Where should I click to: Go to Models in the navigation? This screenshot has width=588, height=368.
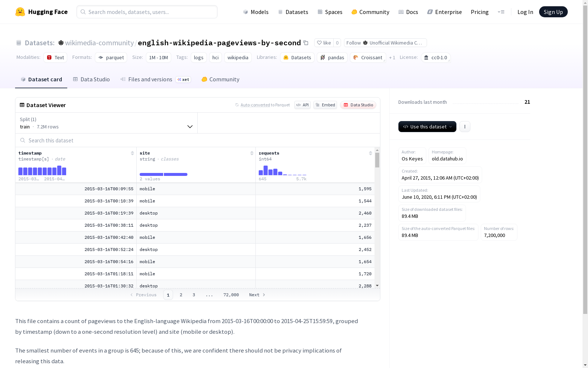(x=256, y=12)
